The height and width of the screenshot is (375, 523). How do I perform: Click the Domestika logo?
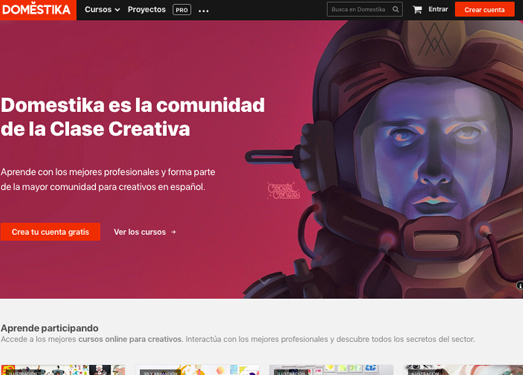point(37,10)
